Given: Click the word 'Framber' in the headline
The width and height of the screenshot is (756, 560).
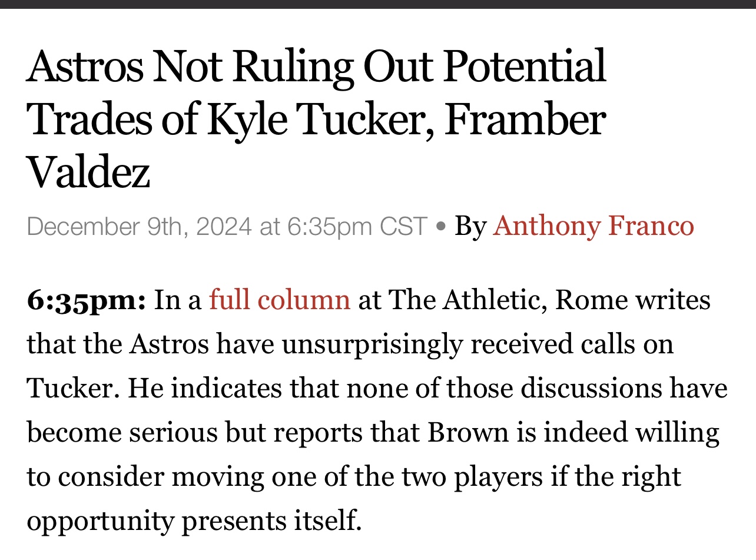Looking at the screenshot, I should (525, 119).
